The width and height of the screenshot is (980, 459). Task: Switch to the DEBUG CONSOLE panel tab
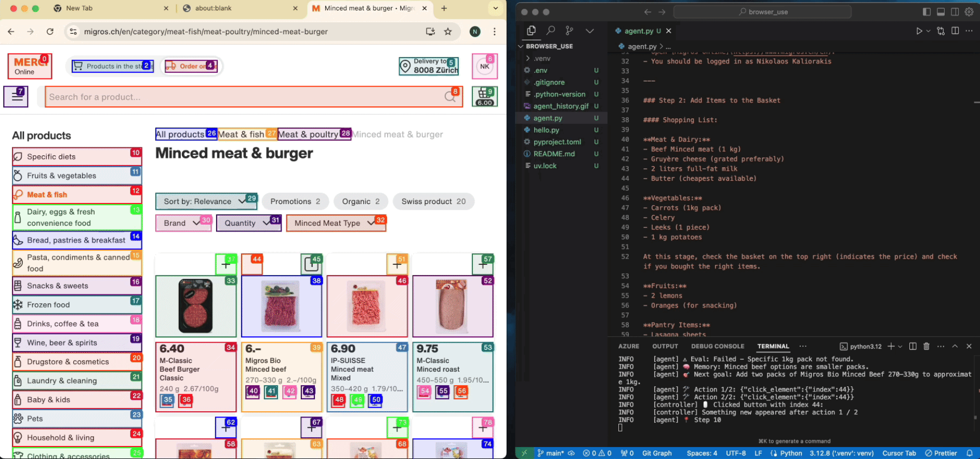(x=718, y=346)
